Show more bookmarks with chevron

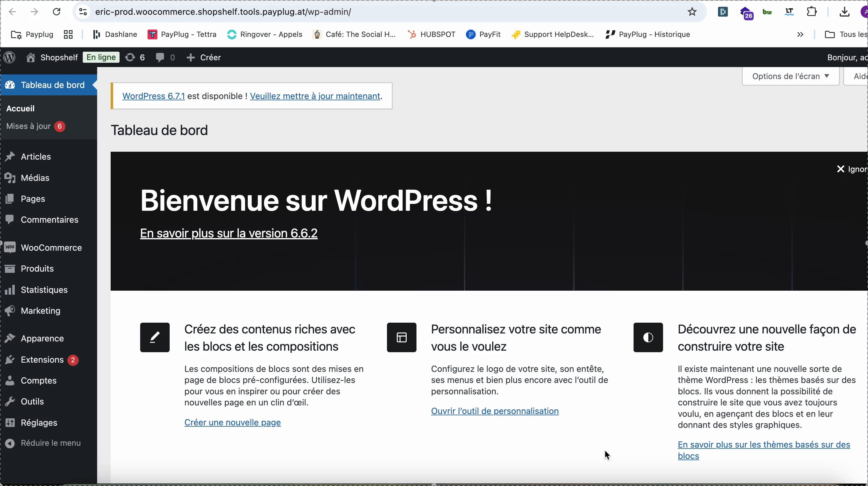800,34
